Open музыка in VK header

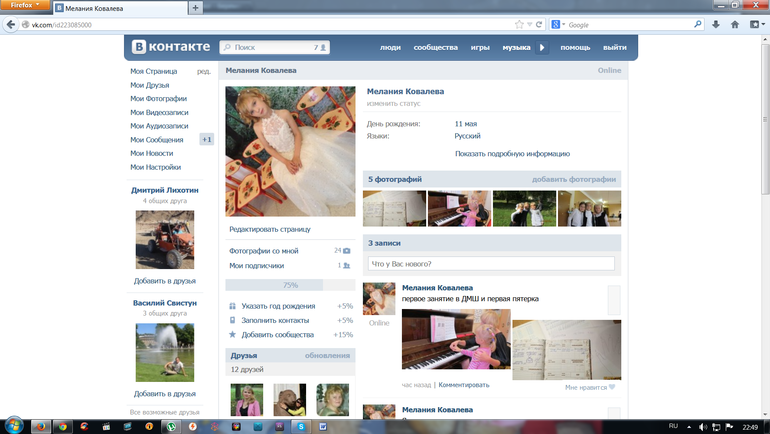tap(516, 48)
